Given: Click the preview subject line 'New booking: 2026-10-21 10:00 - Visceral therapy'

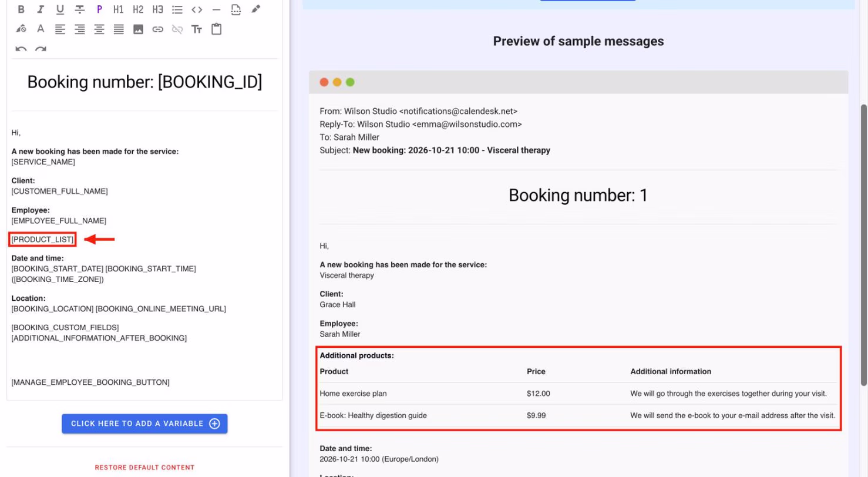Looking at the screenshot, I should pyautogui.click(x=452, y=150).
